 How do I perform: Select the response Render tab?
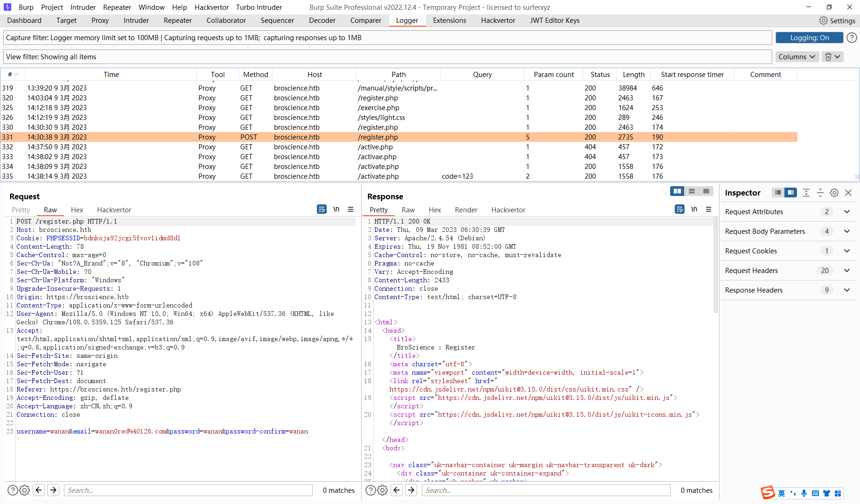(466, 210)
